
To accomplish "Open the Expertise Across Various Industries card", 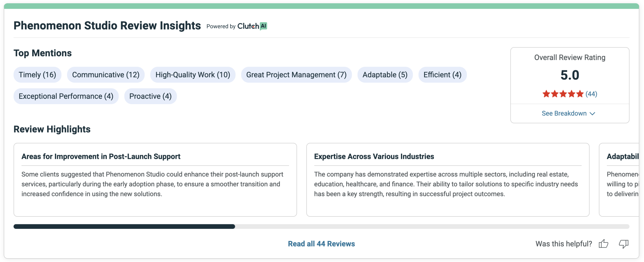I will [448, 180].
